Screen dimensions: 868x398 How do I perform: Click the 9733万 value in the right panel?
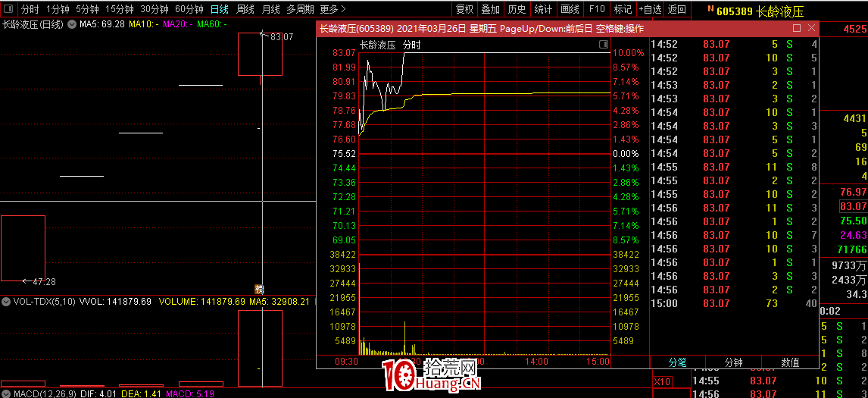[849, 266]
